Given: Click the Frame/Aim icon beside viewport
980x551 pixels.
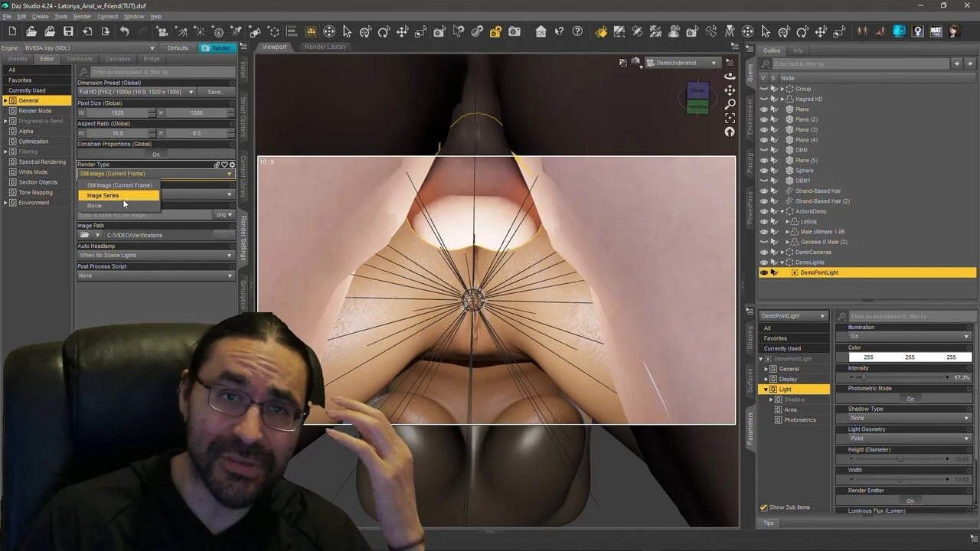Looking at the screenshot, I should coord(730,118).
